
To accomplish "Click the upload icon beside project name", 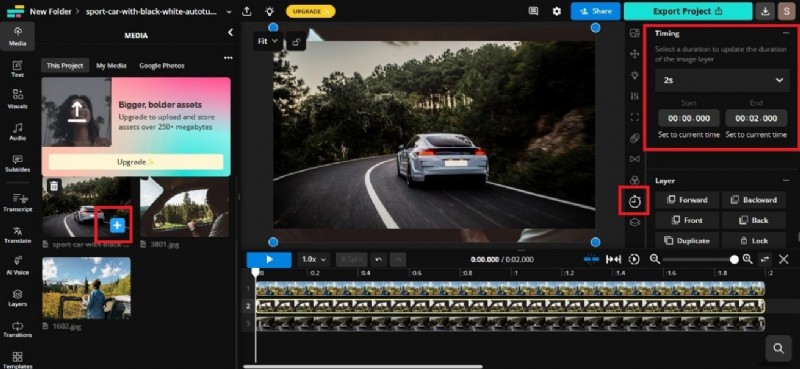I will pos(247,11).
